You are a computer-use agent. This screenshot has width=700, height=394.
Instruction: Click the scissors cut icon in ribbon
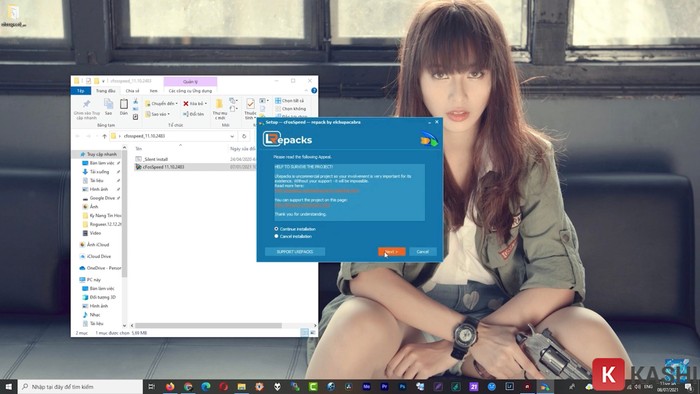135,102
